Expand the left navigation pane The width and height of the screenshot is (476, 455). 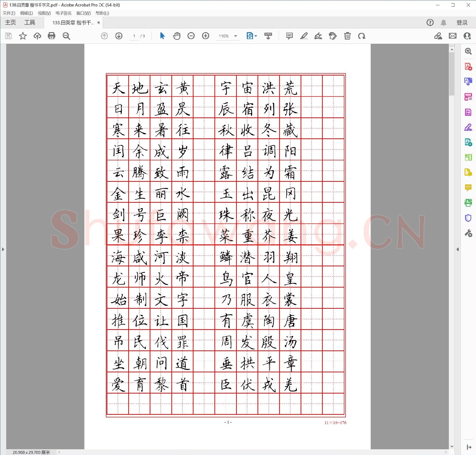pos(3,249)
